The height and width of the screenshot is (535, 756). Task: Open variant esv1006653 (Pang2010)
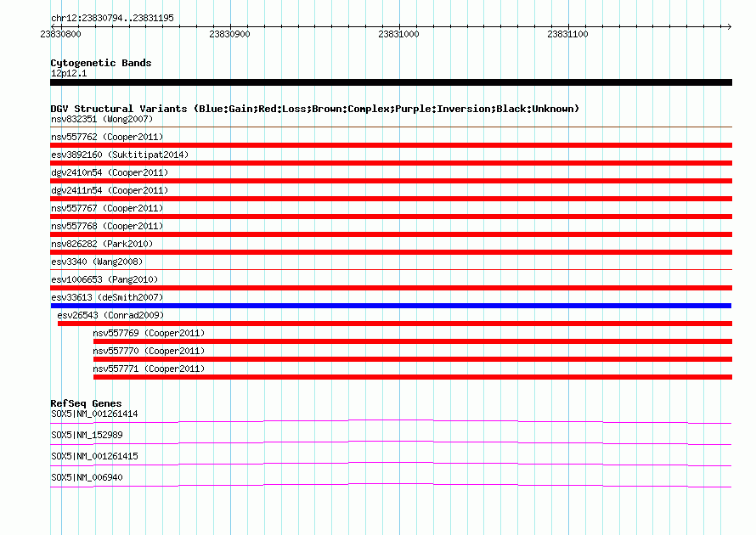104,279
